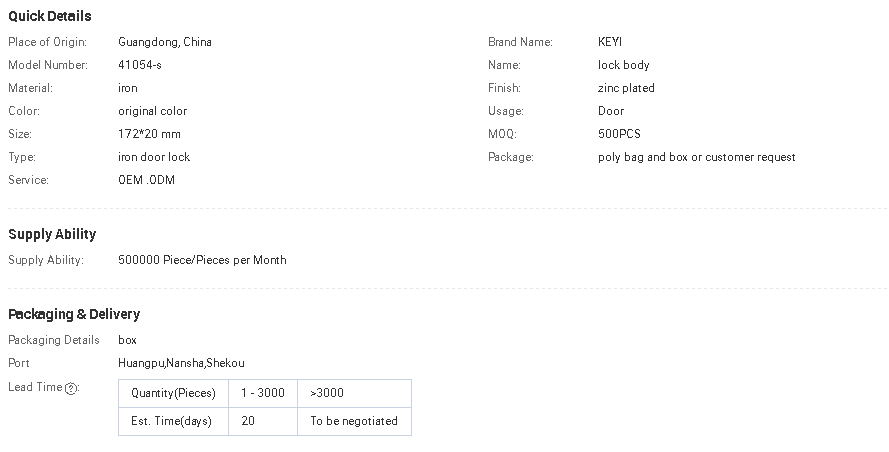Click the model number 41054-s

pos(140,65)
